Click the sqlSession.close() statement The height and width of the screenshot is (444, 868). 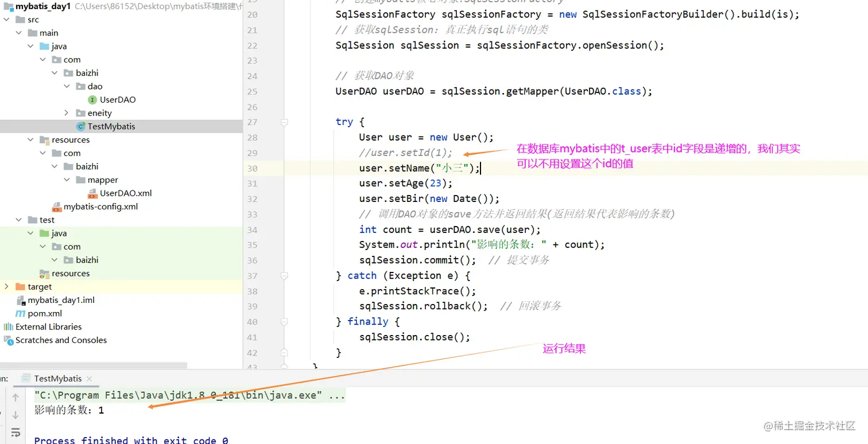415,337
